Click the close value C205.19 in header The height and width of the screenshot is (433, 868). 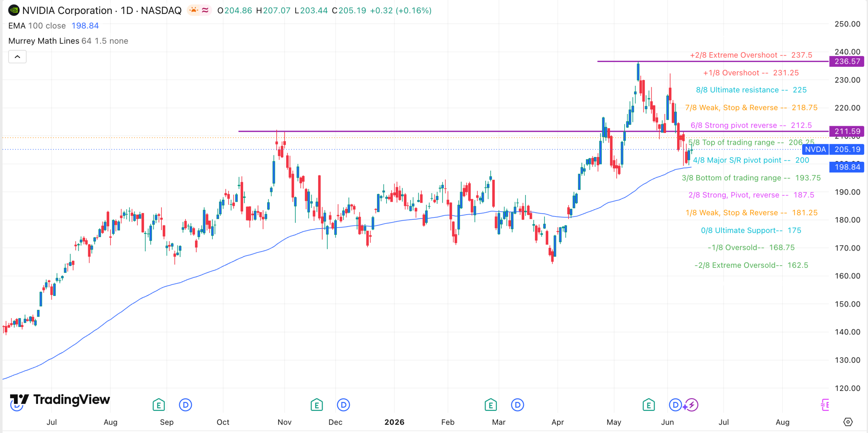pyautogui.click(x=349, y=11)
